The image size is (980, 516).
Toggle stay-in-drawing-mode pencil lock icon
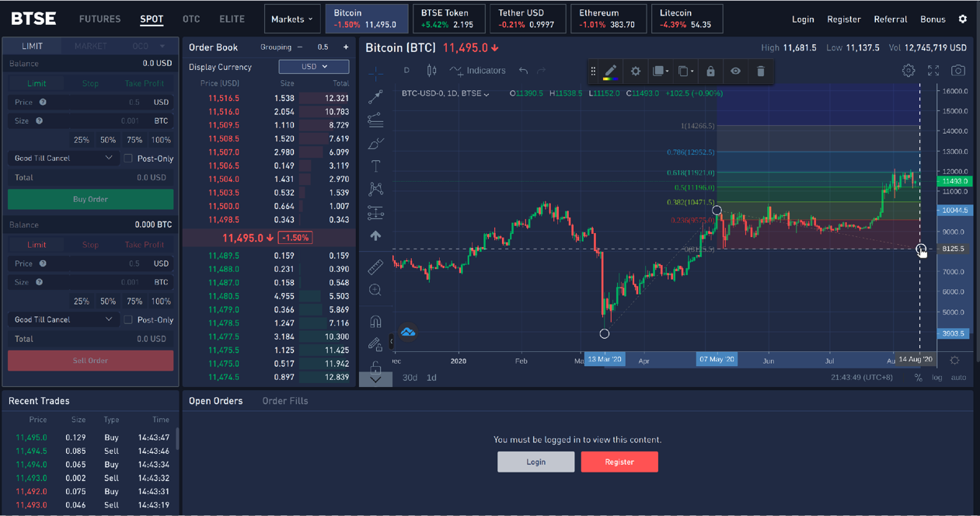375,343
